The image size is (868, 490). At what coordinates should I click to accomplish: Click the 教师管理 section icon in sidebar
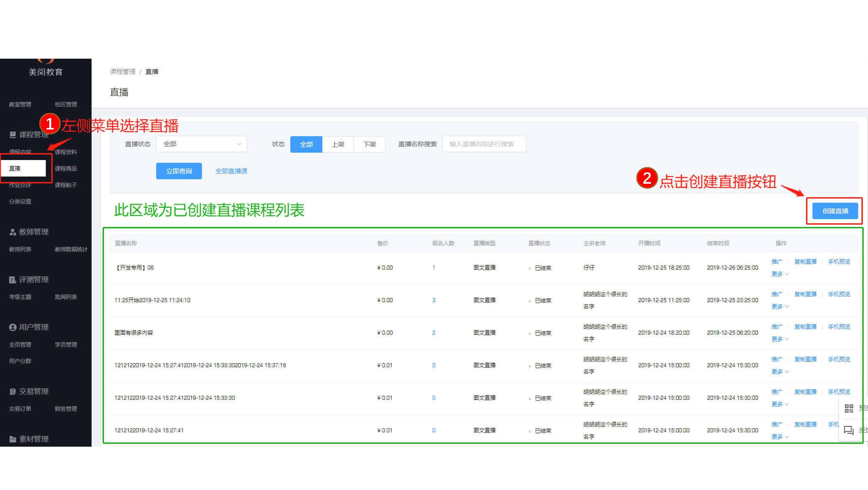pyautogui.click(x=13, y=232)
